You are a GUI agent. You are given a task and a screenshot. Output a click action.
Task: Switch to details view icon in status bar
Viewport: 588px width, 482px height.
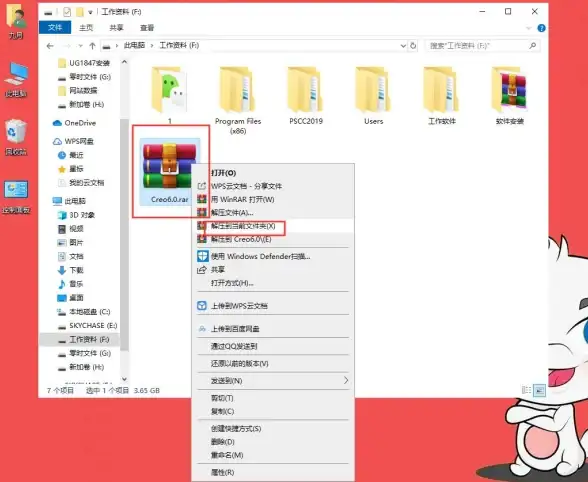tap(526, 390)
